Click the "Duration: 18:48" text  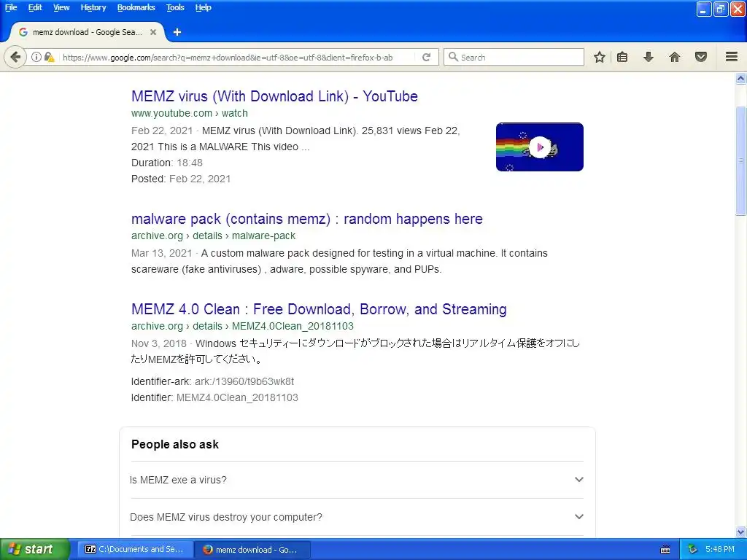[x=167, y=163]
